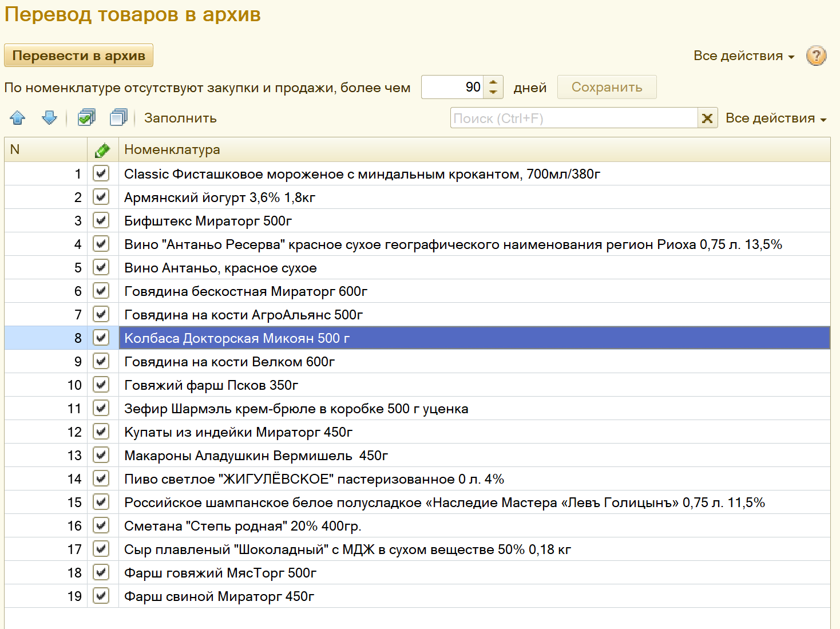The image size is (840, 629).
Task: Click Перевести в архив button
Action: [x=79, y=56]
